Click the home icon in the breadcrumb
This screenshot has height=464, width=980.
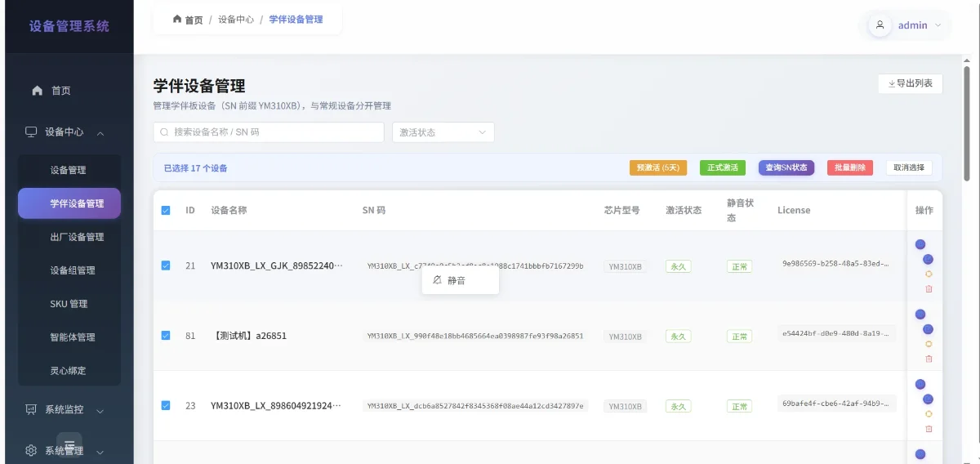(177, 19)
